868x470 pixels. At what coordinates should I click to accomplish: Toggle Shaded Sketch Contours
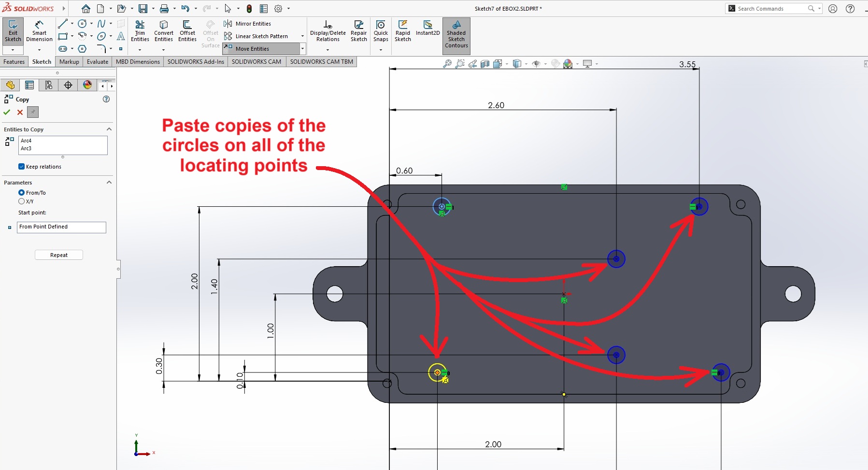(x=456, y=34)
